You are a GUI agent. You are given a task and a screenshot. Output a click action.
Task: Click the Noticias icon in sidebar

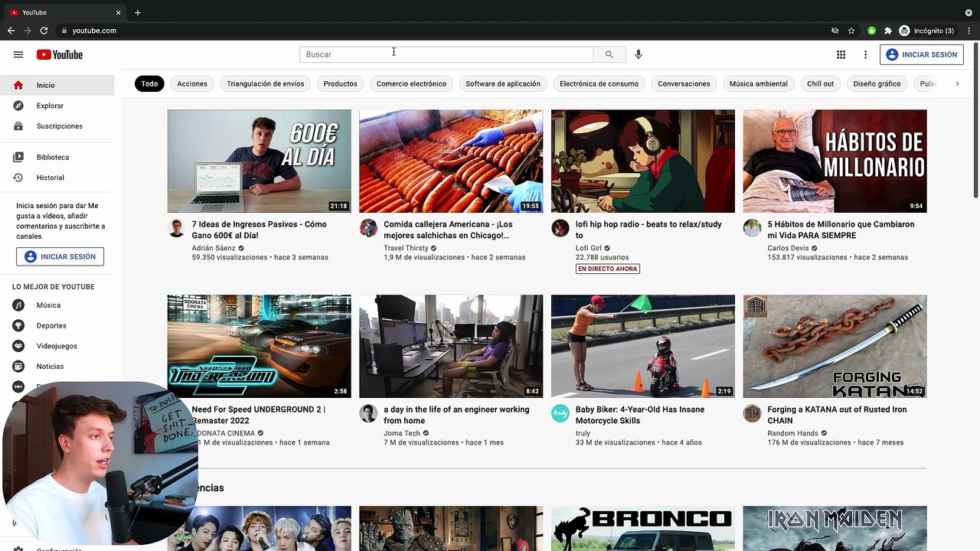click(x=18, y=367)
